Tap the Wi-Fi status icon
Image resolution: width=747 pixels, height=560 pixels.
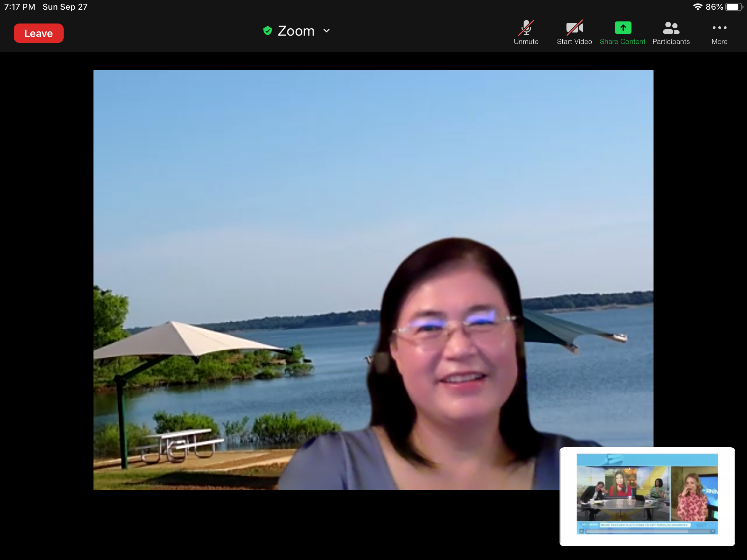click(698, 7)
